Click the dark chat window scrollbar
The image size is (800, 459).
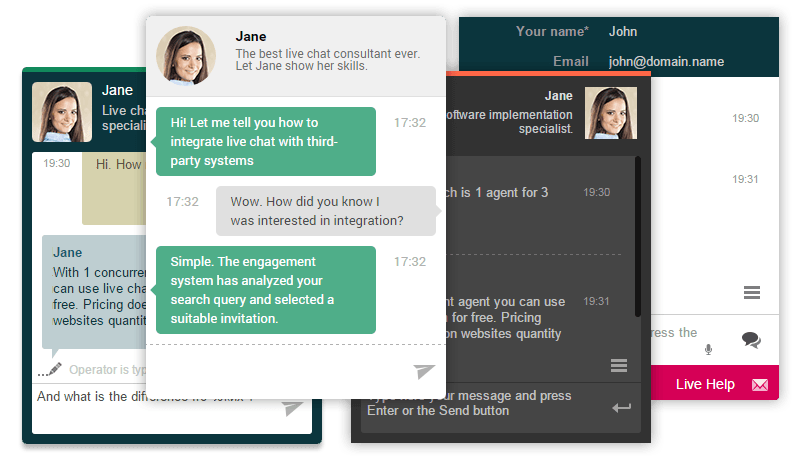pos(637,237)
